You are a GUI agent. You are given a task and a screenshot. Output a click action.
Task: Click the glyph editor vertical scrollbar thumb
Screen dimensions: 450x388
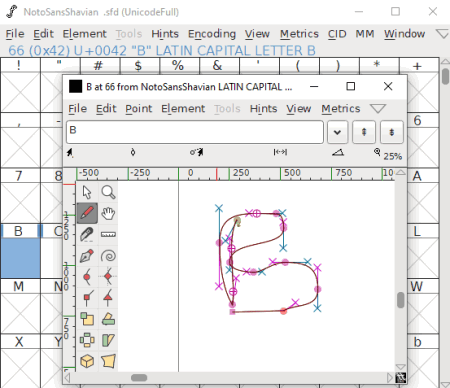401,300
